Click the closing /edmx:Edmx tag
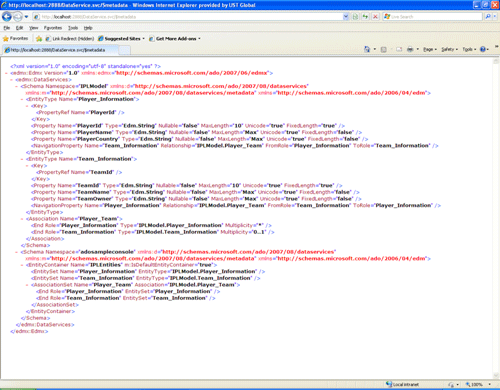Image resolution: width=500 pixels, height=390 pixels. (x=29, y=331)
